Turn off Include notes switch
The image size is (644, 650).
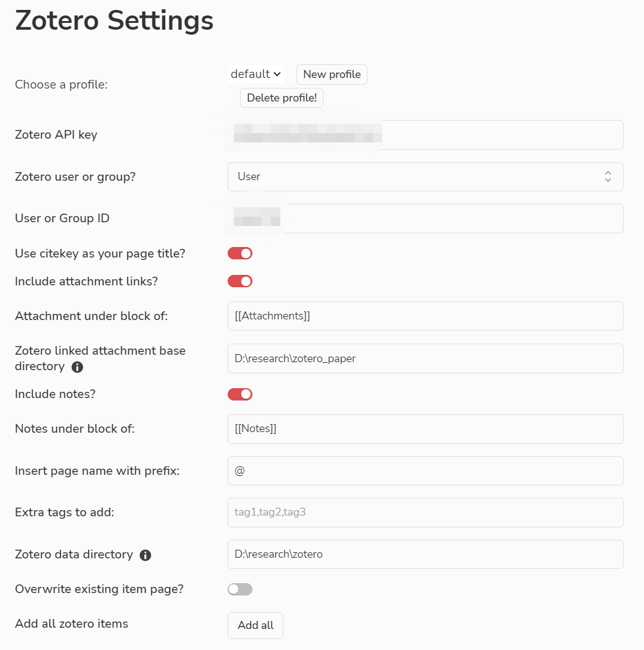(240, 394)
